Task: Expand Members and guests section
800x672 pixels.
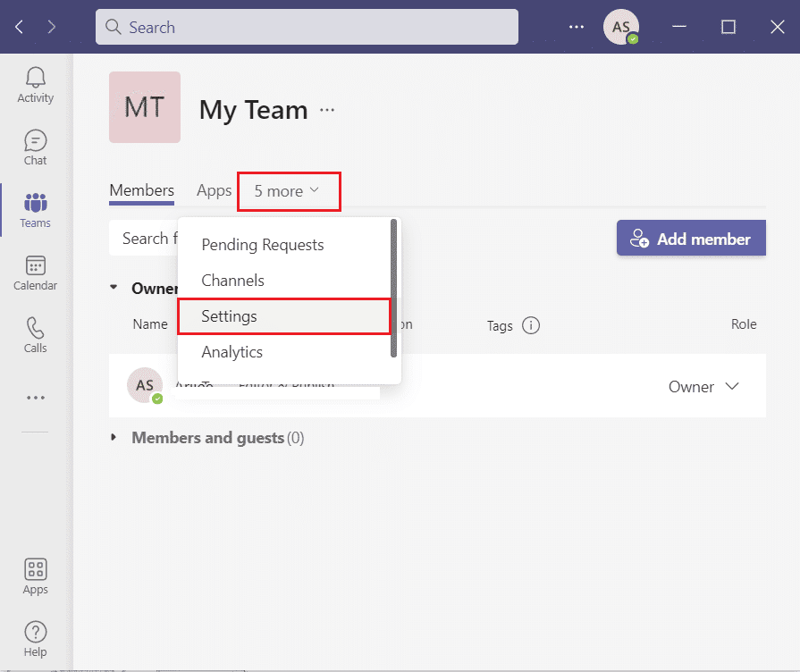Action: (x=114, y=437)
